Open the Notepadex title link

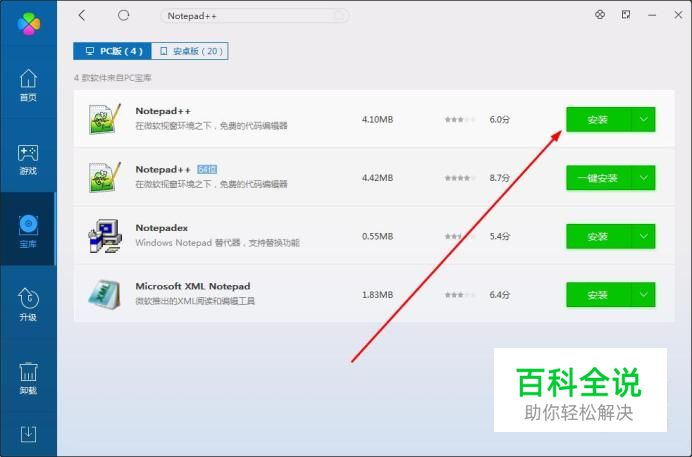click(x=162, y=228)
